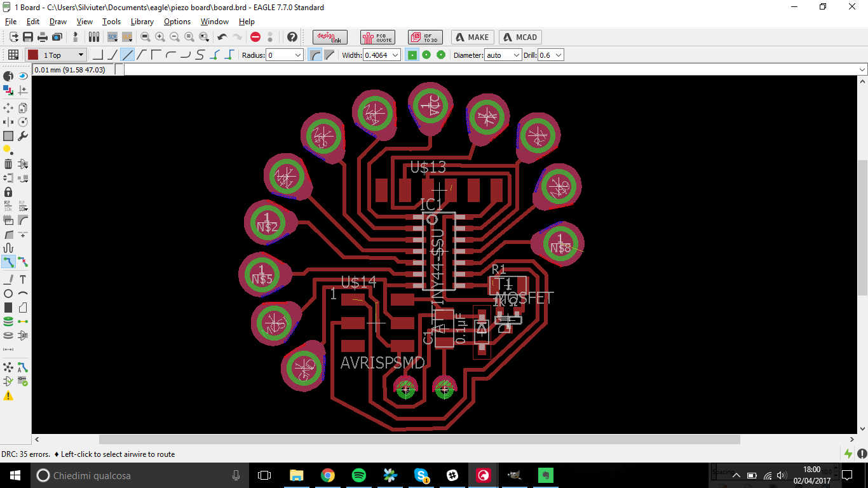Open the Draw menu

58,22
